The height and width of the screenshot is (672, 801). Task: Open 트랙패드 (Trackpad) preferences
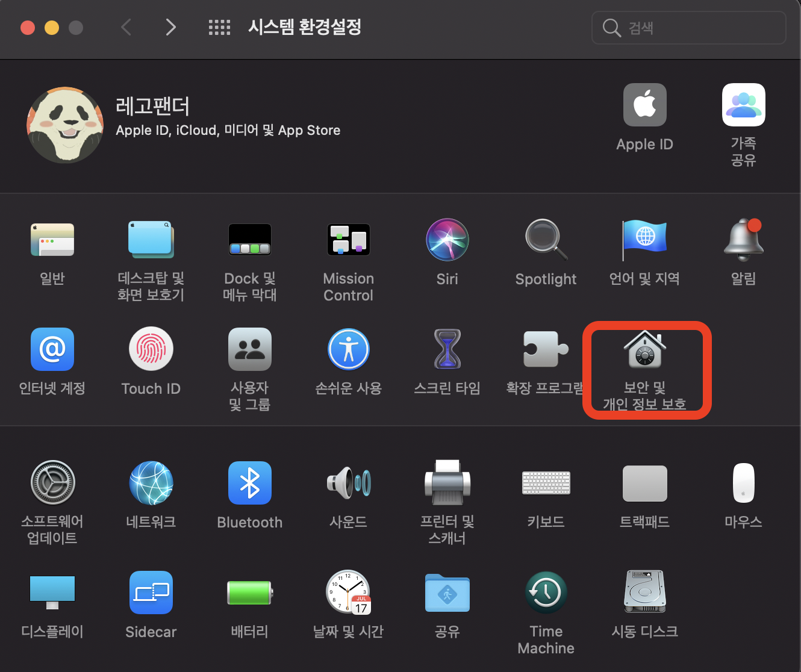tap(645, 483)
